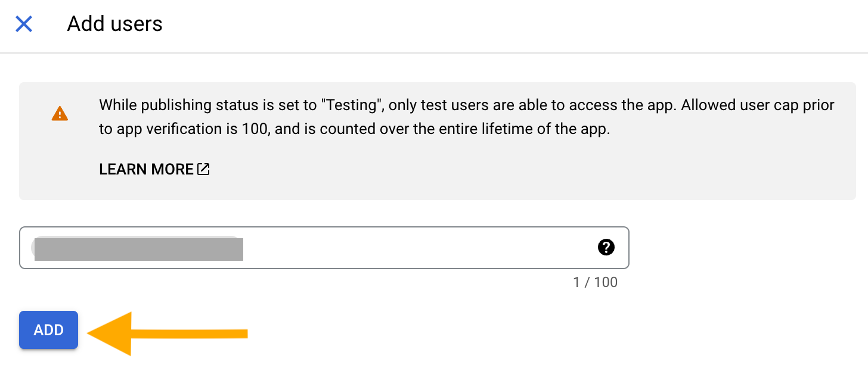
Task: Dismiss the Add users dialog via the X
Action: 23,24
